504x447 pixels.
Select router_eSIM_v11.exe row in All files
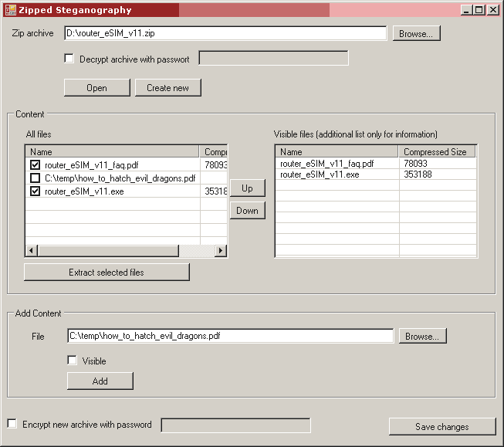click(127, 191)
